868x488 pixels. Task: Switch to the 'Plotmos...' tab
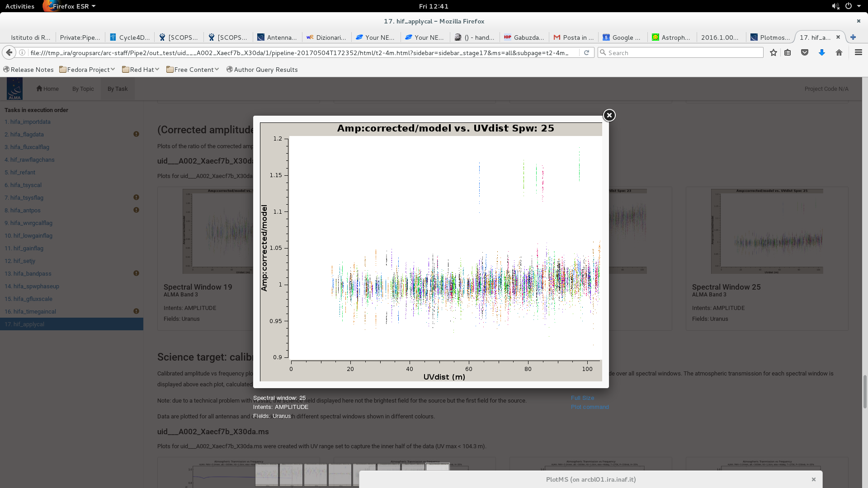(x=770, y=37)
